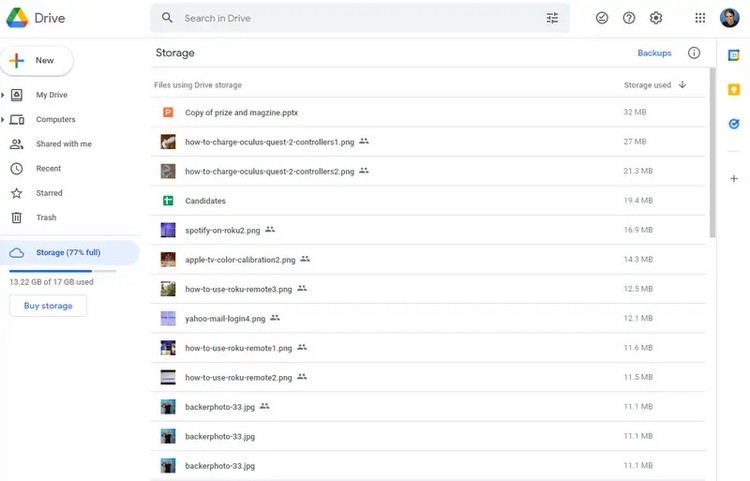The image size is (750, 481).
Task: Show storage details info icon
Action: [x=694, y=53]
